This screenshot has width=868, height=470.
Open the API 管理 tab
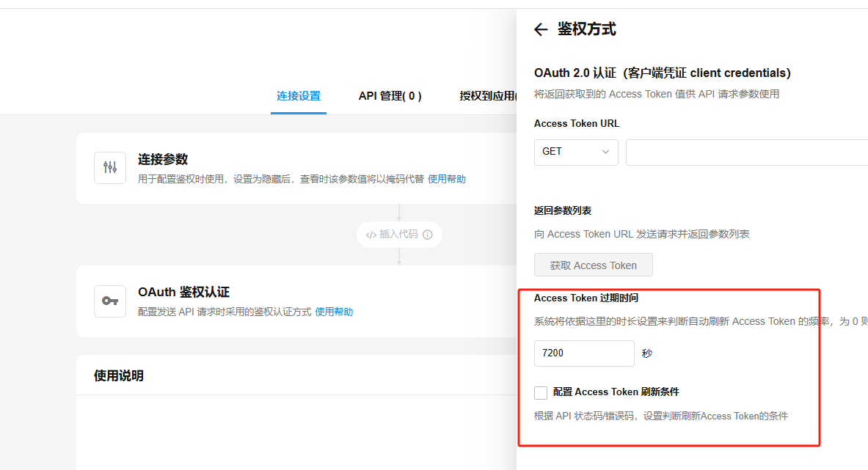[x=390, y=96]
